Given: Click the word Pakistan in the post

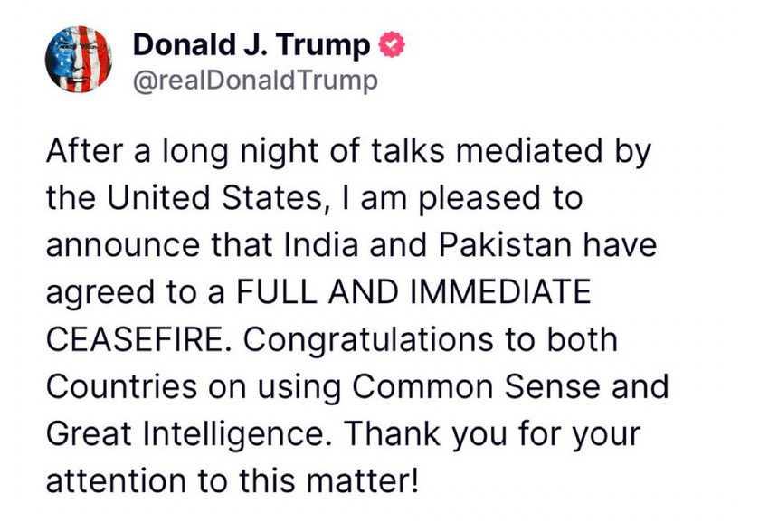Looking at the screenshot, I should [x=506, y=244].
